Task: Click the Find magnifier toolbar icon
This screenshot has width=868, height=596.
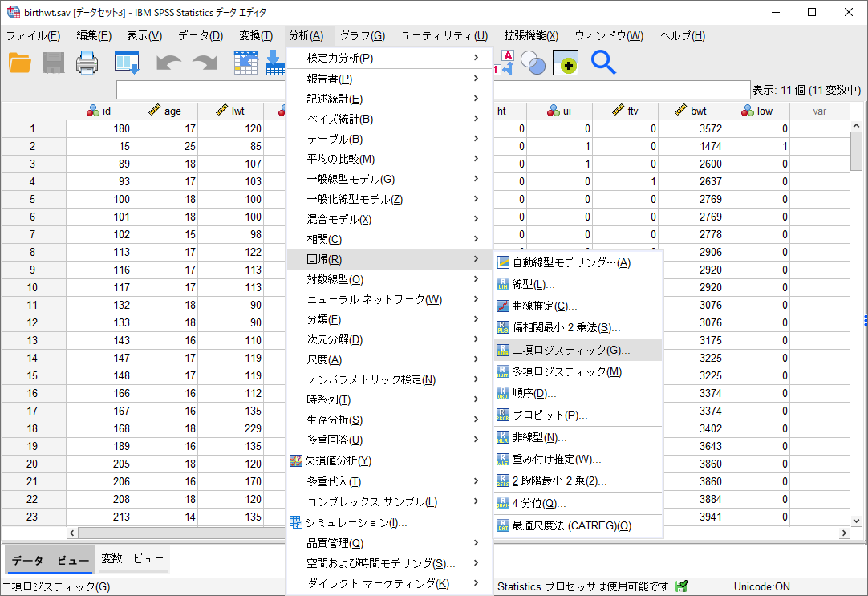Action: tap(602, 63)
